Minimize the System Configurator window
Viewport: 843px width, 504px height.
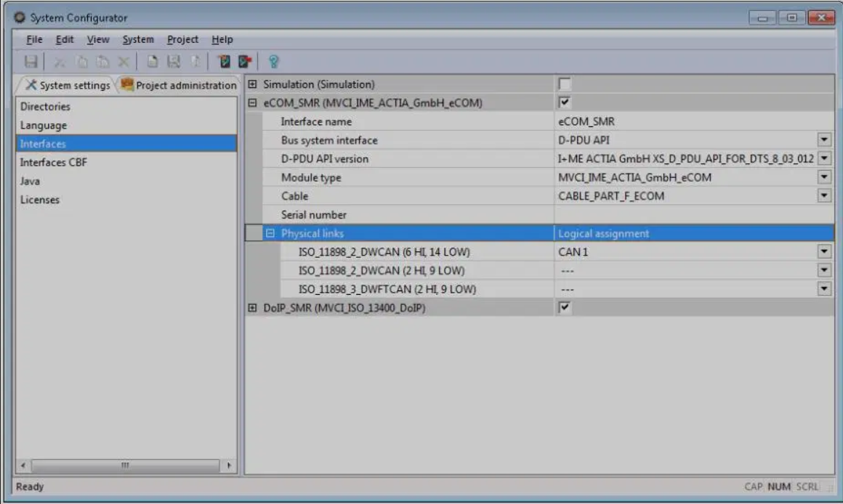tap(762, 17)
